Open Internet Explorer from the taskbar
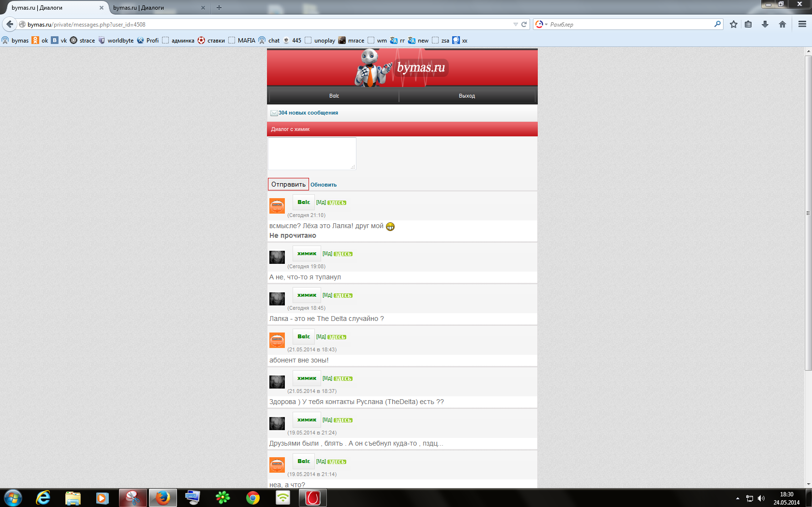Image resolution: width=812 pixels, height=507 pixels. 43,497
